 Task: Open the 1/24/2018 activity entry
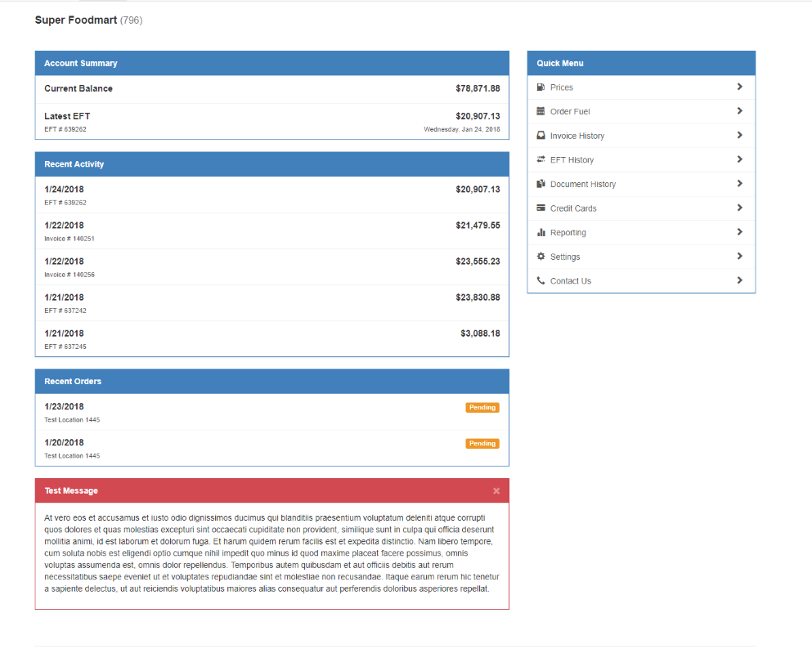271,195
